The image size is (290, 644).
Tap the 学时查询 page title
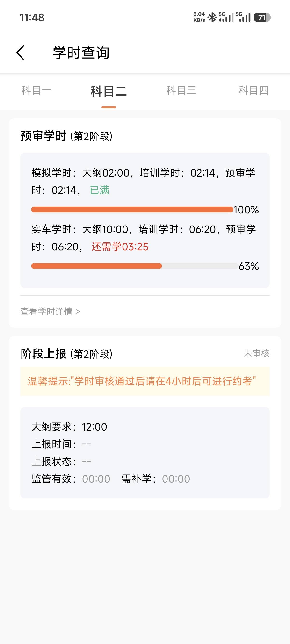[81, 53]
